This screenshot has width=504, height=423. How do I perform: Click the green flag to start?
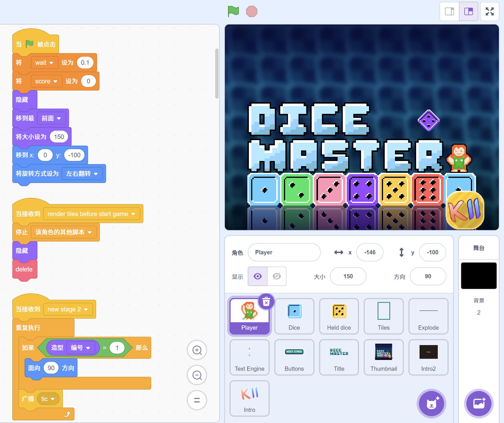click(x=233, y=11)
